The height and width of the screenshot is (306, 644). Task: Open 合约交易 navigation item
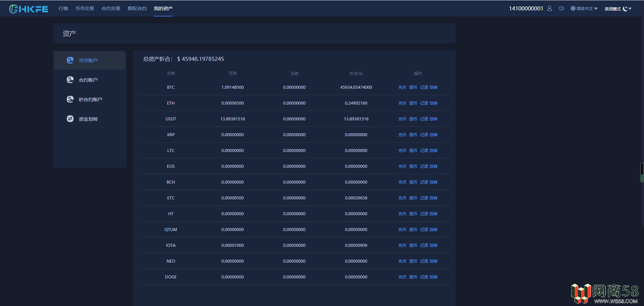tap(111, 8)
